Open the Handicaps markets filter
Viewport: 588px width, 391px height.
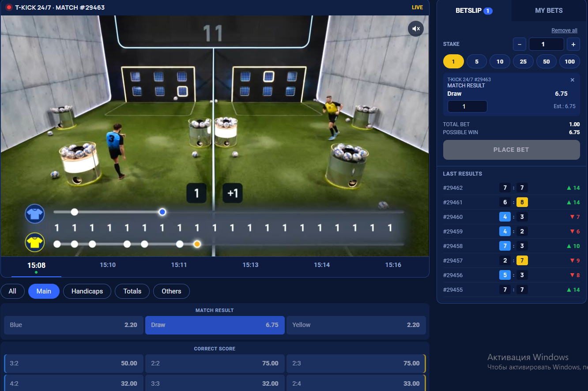click(x=87, y=291)
